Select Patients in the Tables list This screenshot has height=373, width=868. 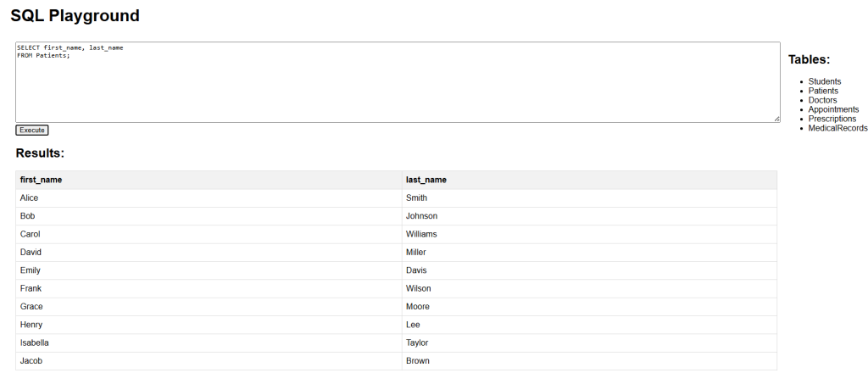(x=823, y=91)
